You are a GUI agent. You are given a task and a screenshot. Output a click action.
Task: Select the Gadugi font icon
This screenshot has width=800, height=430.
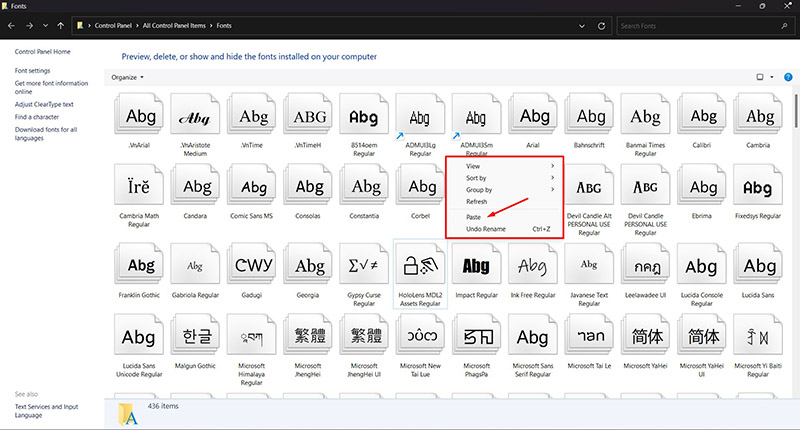[252, 263]
